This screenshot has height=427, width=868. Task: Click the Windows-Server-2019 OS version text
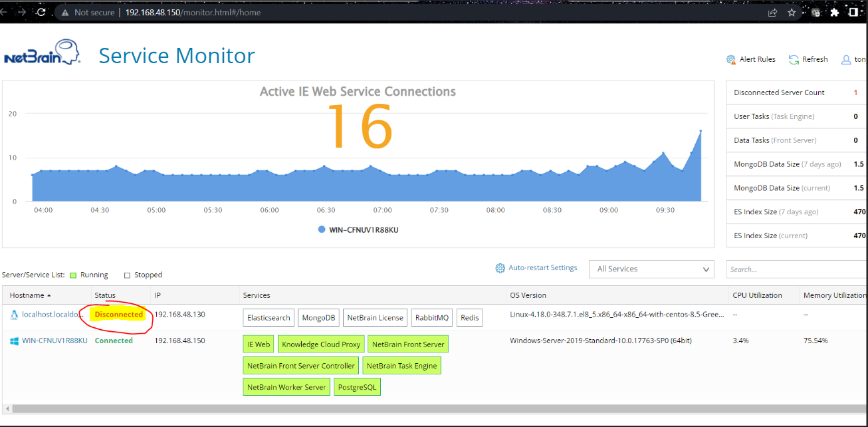601,341
